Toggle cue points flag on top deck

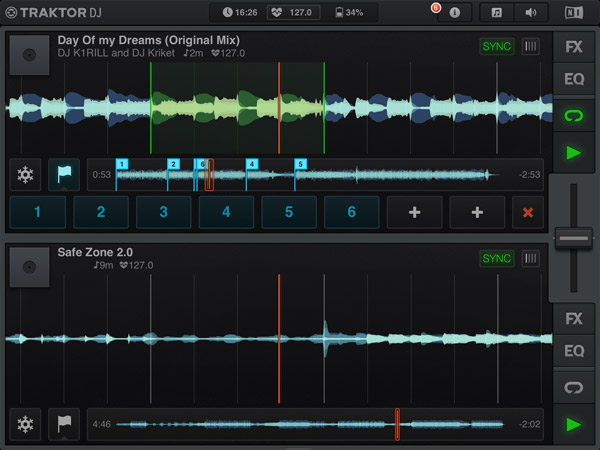tap(64, 175)
